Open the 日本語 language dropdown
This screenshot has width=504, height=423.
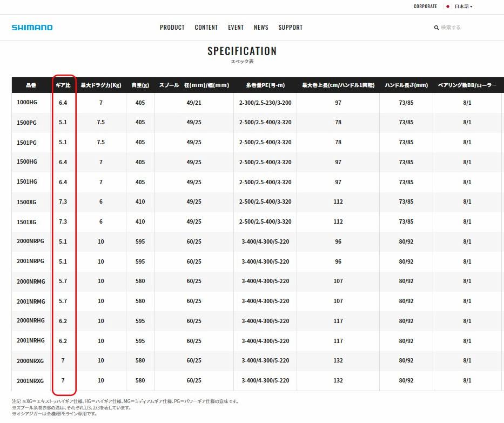462,6
